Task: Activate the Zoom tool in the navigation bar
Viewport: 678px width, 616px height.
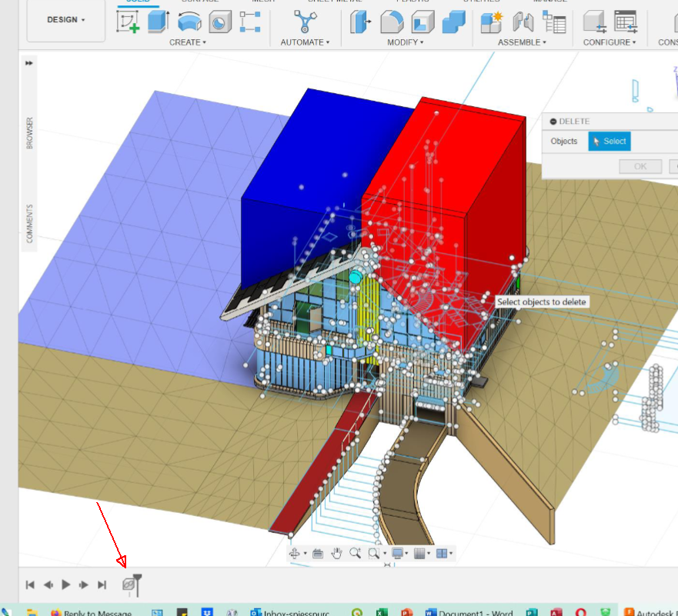Action: 355,552
